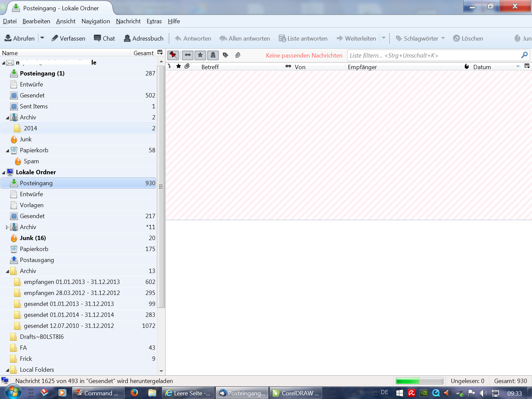532x399 pixels.
Task: Filter messages with attachments (paperclip icon)
Action: coord(238,55)
